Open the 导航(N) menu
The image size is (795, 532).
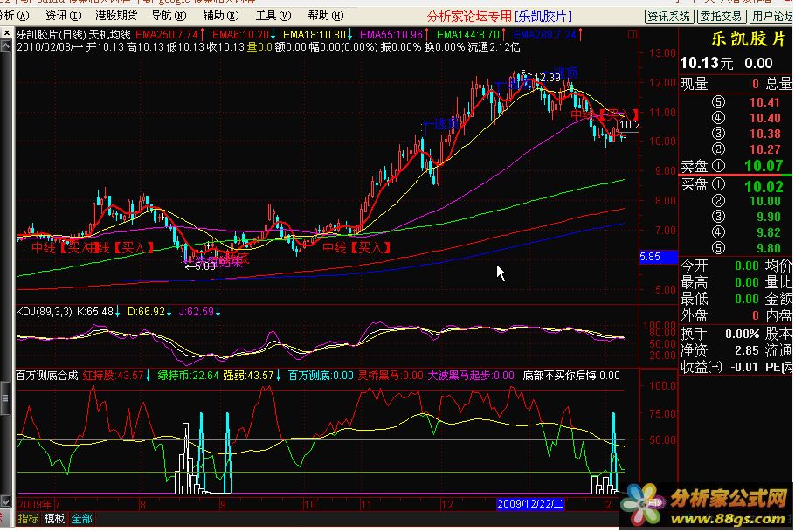169,16
